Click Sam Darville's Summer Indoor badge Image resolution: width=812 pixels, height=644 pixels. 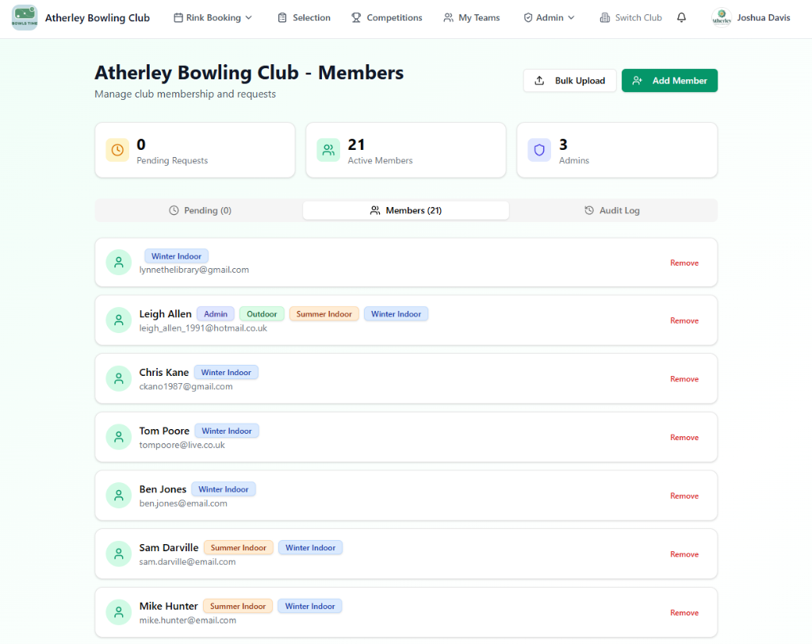click(x=238, y=547)
